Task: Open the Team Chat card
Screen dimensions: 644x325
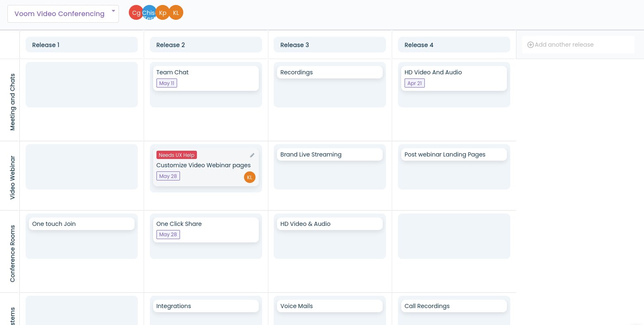Action: pos(206,73)
